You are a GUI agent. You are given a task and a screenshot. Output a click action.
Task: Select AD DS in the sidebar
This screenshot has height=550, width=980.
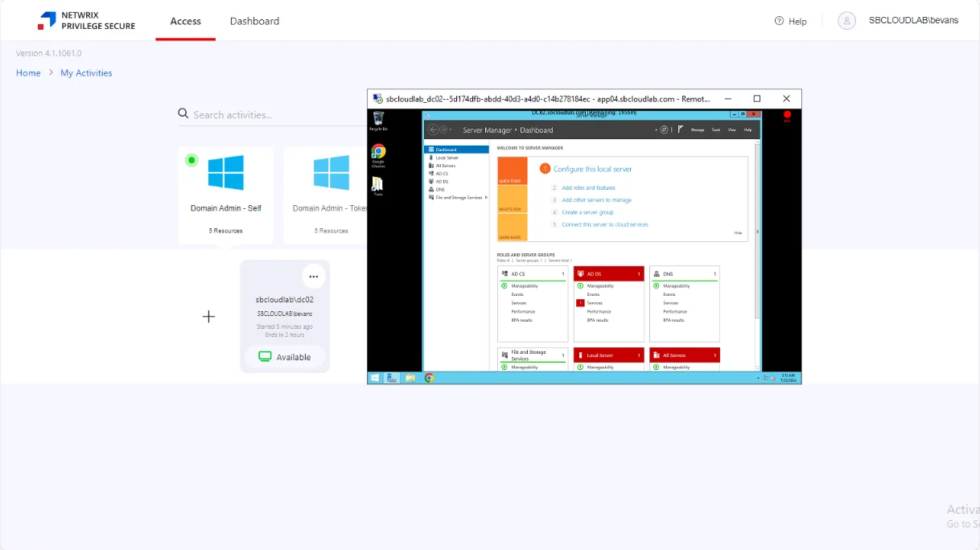457,182
